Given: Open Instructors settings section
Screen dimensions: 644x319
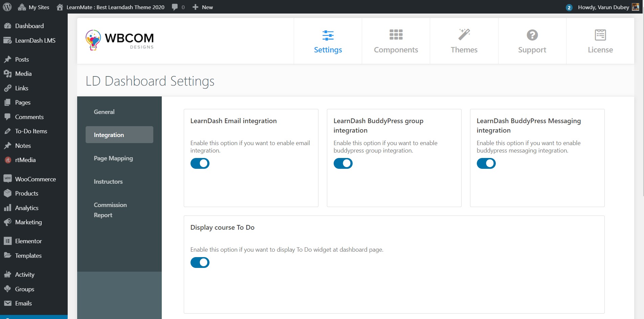Looking at the screenshot, I should (119, 182).
